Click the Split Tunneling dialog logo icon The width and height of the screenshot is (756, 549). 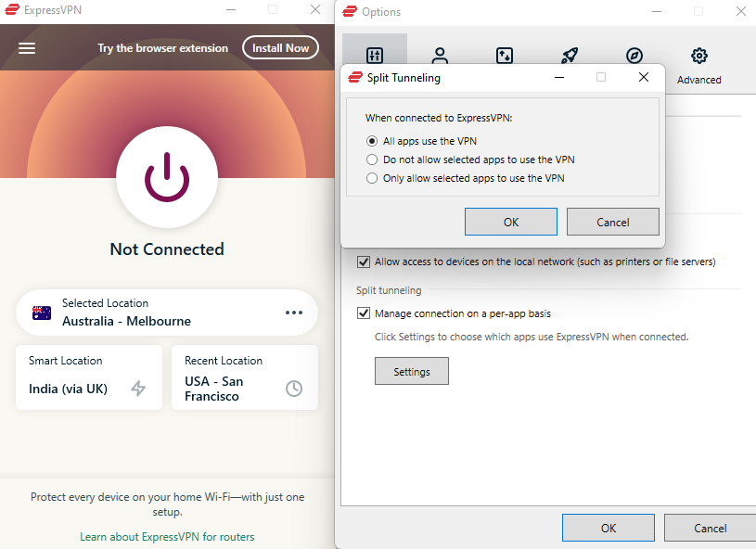click(x=355, y=77)
